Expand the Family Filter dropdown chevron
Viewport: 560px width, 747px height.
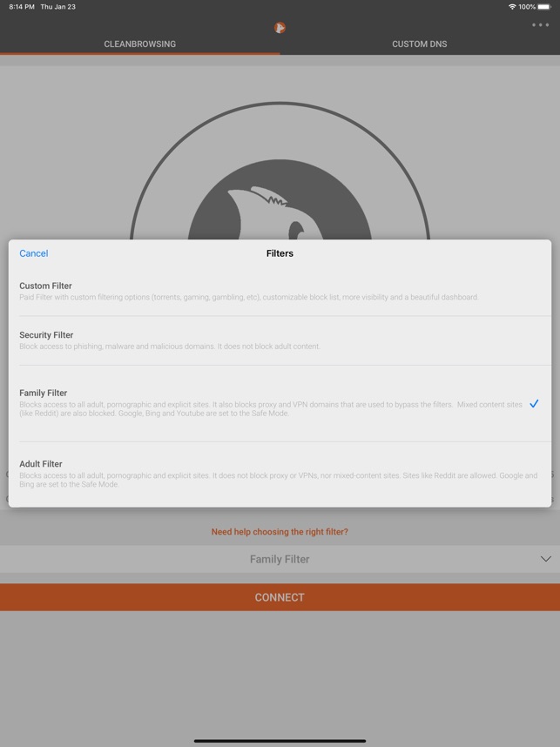point(546,559)
